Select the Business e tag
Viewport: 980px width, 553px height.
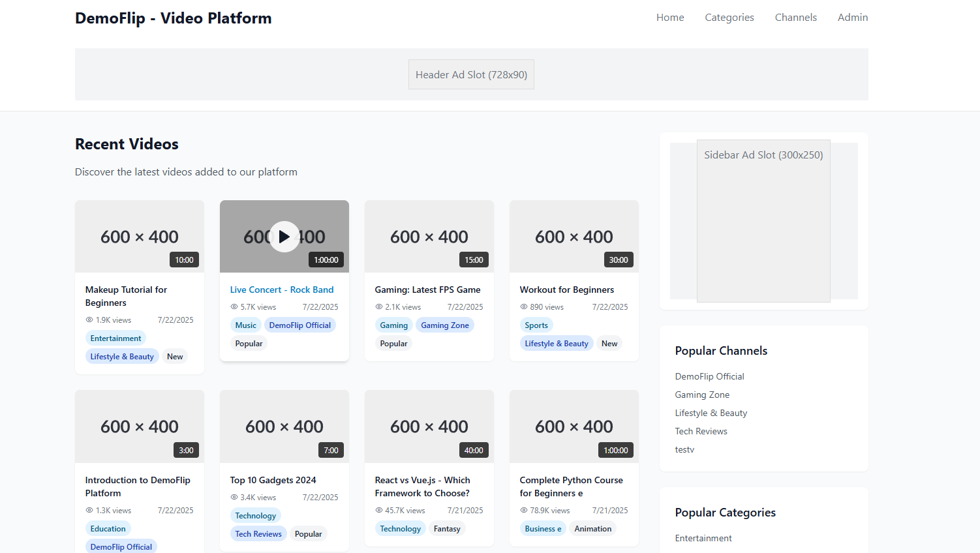click(x=543, y=529)
